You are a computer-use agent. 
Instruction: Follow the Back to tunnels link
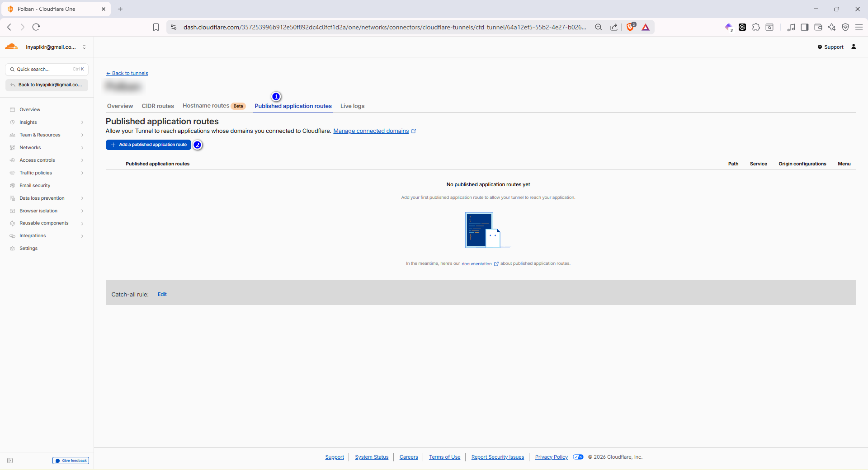[x=127, y=73]
